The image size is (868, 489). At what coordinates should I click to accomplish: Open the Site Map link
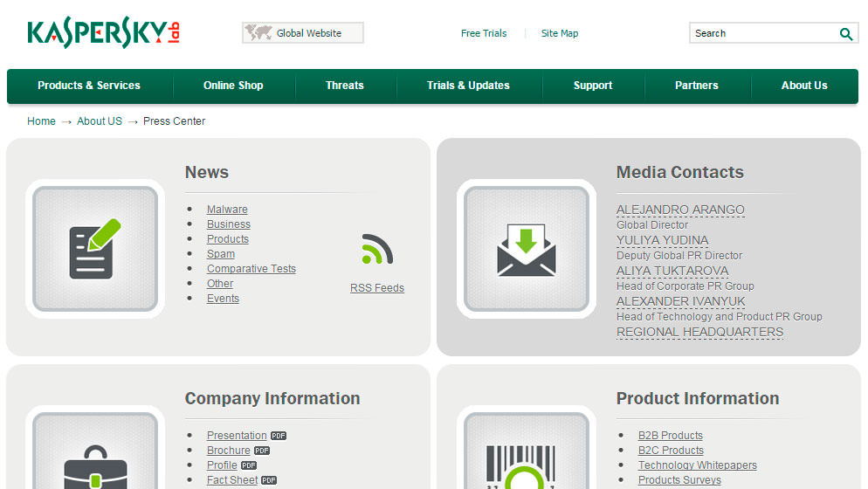[560, 33]
